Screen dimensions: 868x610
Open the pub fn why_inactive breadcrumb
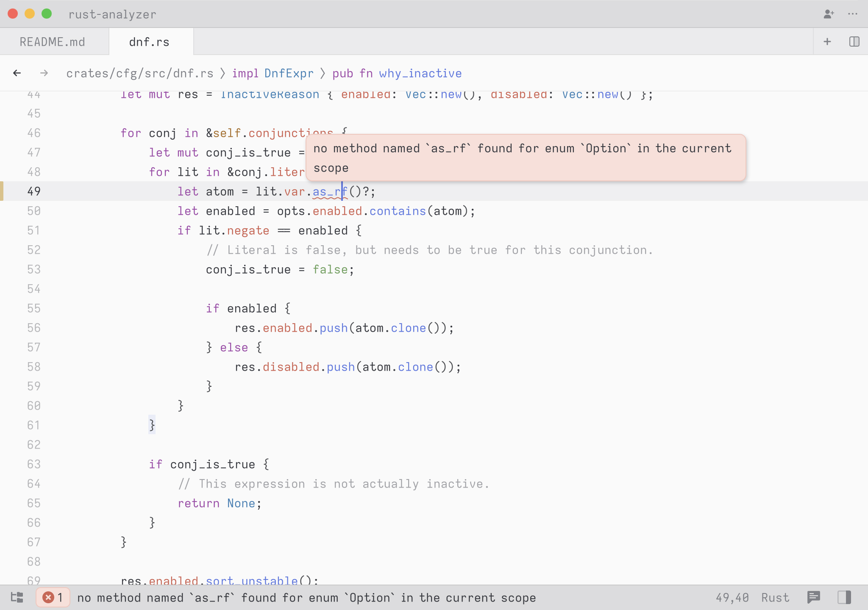[397, 73]
